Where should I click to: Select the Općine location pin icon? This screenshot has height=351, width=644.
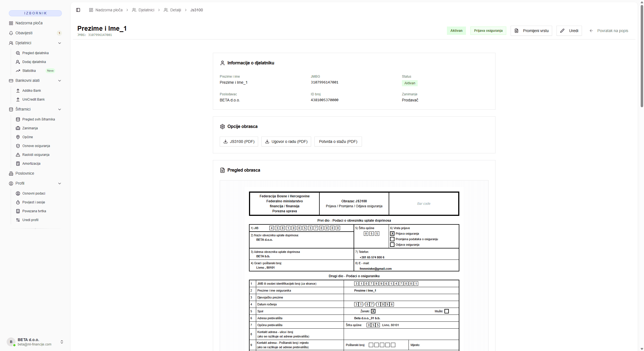[18, 137]
